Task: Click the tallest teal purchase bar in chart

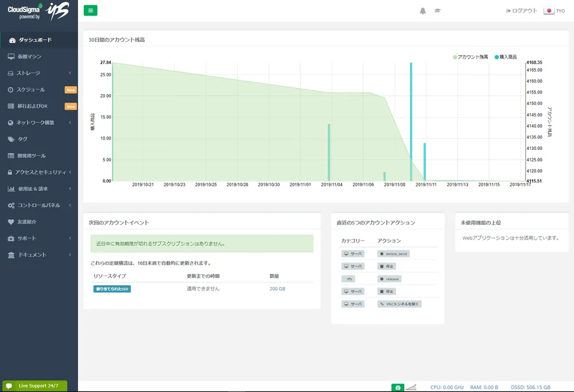Action: (x=411, y=122)
